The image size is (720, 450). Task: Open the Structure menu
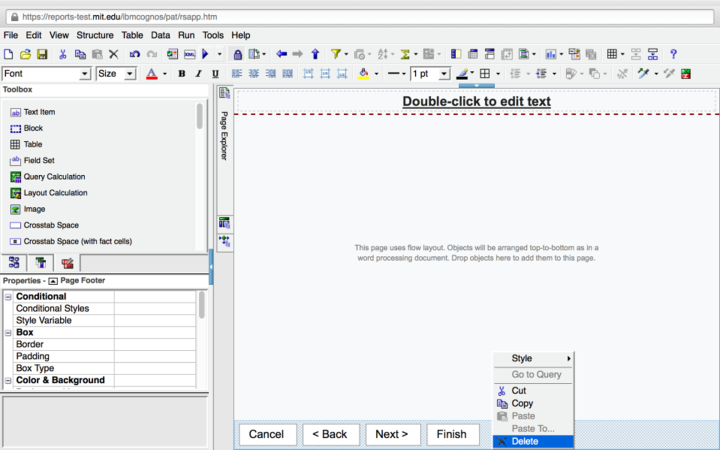(95, 35)
